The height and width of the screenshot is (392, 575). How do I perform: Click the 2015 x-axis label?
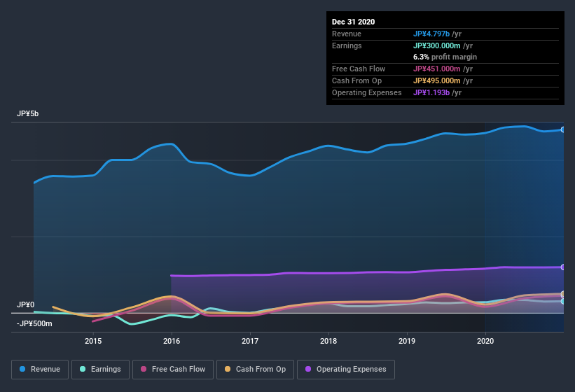pyautogui.click(x=93, y=341)
